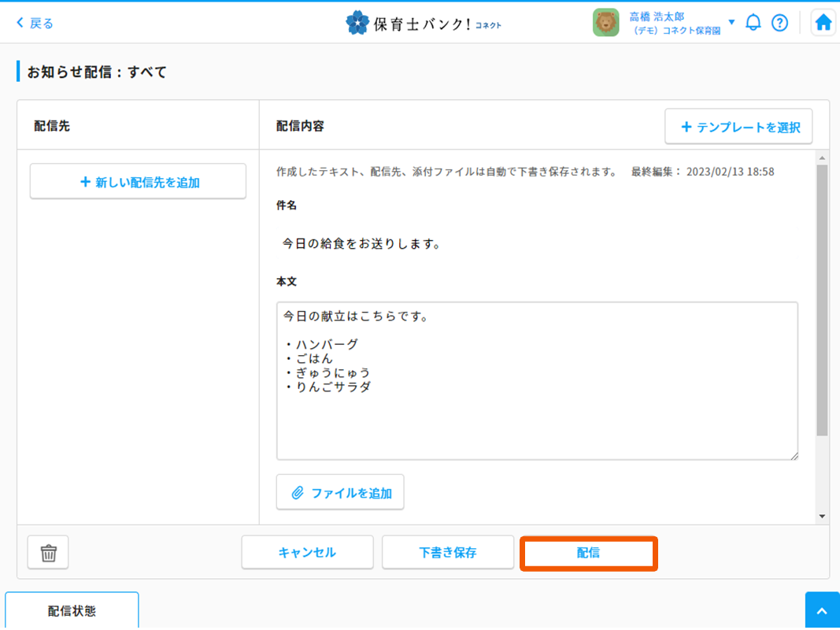Click the paperclip icon on ファイルを追加

click(x=298, y=493)
